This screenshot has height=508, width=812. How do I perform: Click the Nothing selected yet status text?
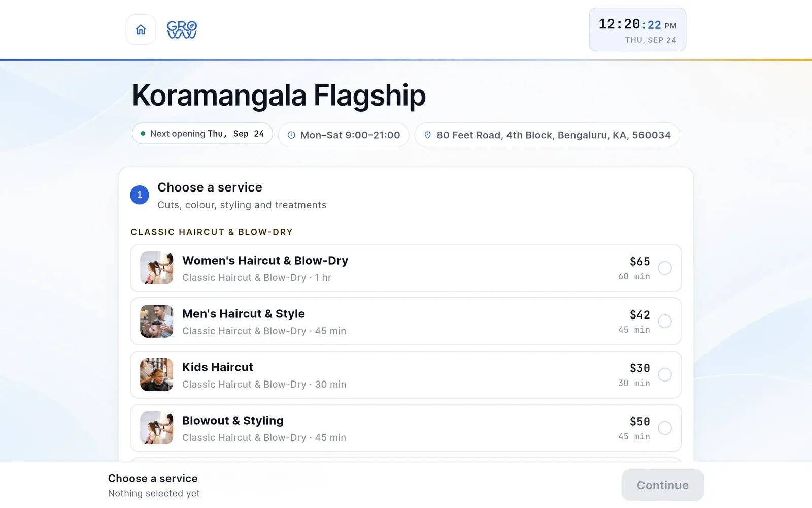click(154, 493)
